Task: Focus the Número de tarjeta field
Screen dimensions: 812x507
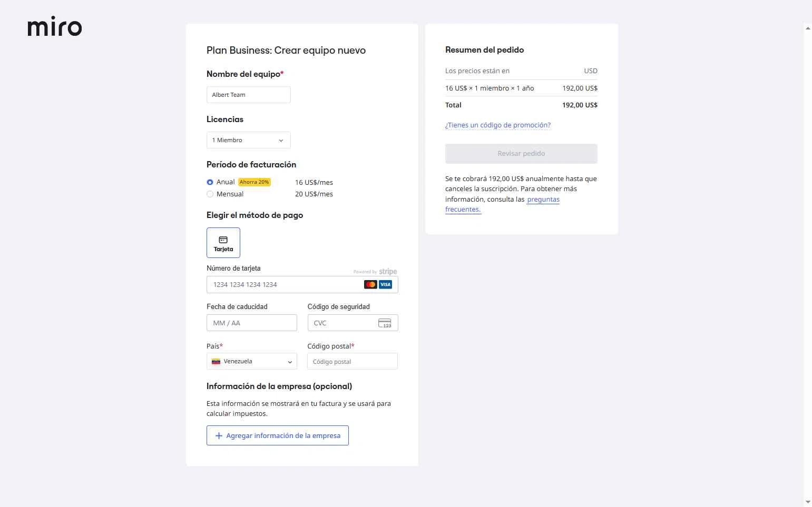Action: point(285,285)
